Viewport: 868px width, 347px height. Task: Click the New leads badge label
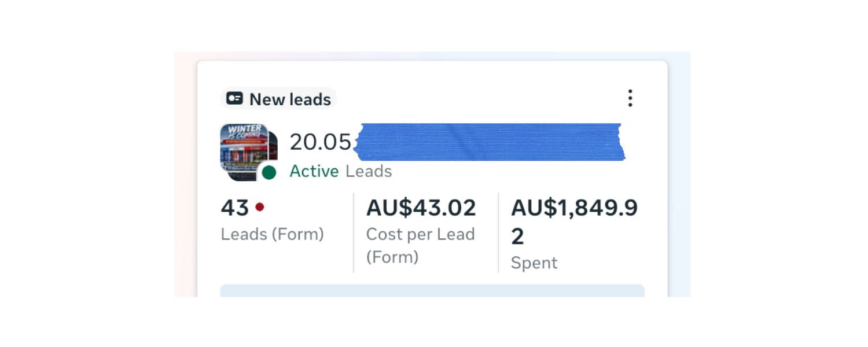(290, 99)
